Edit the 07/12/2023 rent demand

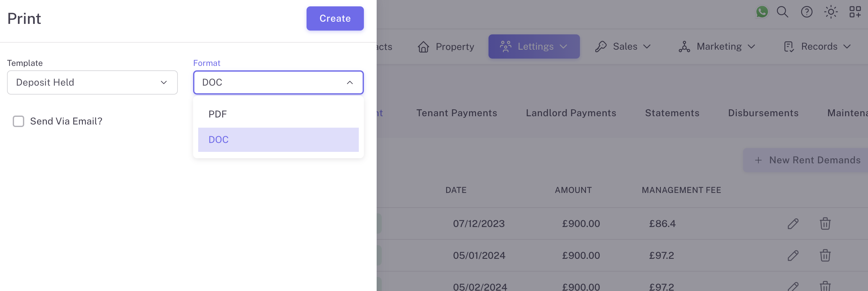pyautogui.click(x=793, y=224)
